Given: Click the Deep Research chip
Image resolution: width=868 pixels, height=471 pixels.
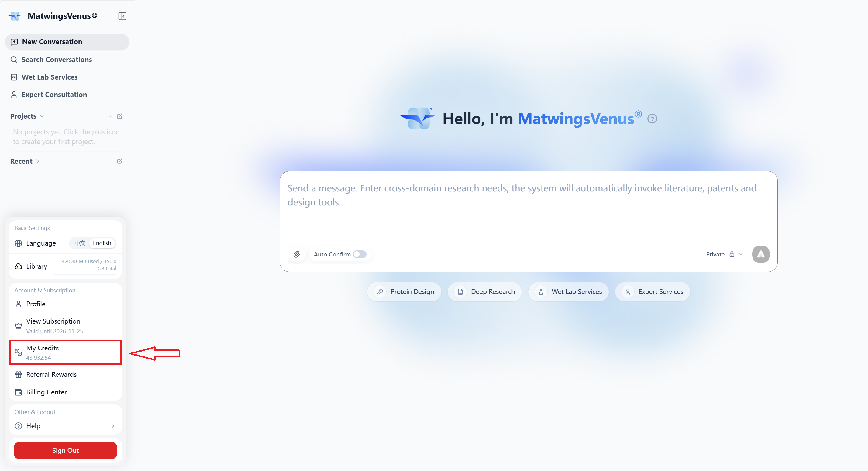Looking at the screenshot, I should 484,292.
